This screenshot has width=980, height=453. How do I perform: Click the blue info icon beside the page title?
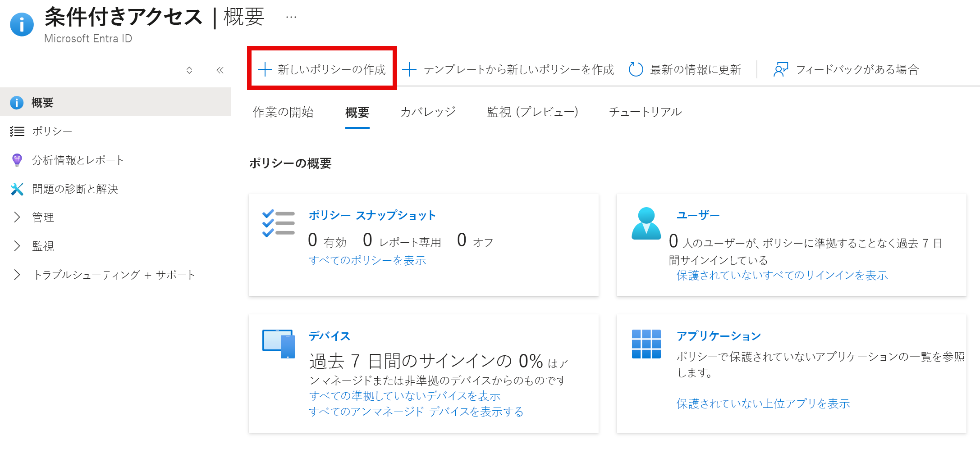click(x=22, y=24)
